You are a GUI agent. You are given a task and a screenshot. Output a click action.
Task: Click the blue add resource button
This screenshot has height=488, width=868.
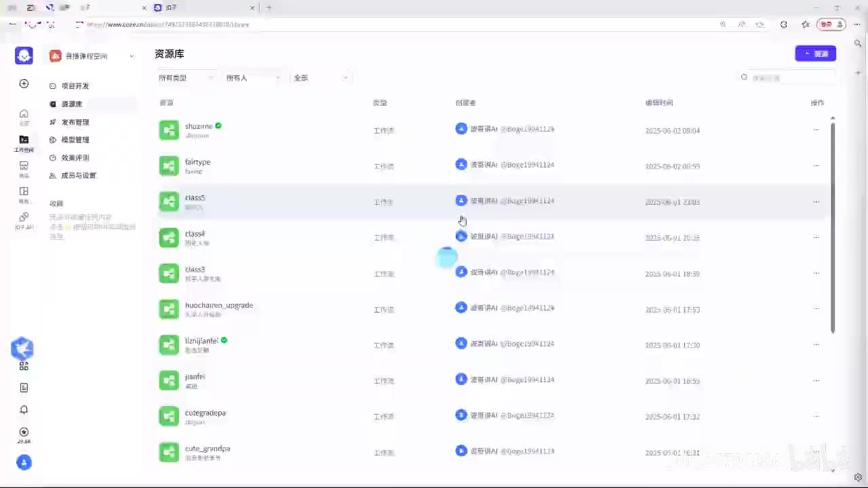click(815, 54)
